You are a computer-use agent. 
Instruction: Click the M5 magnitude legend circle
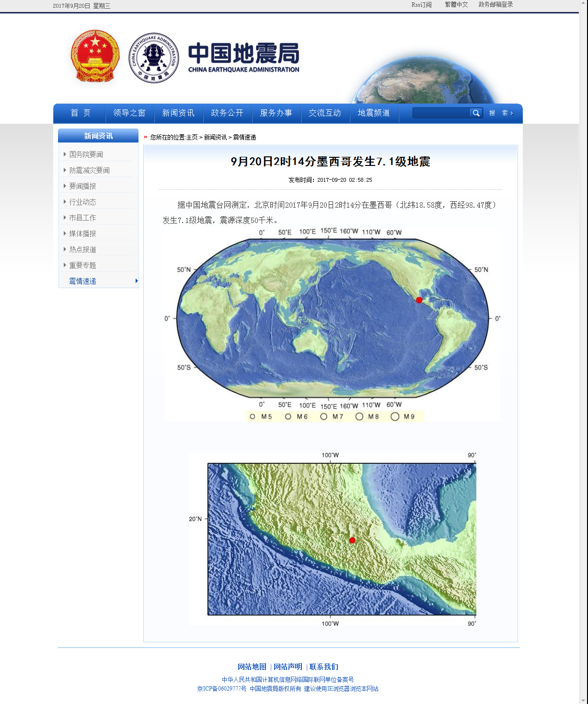(253, 417)
